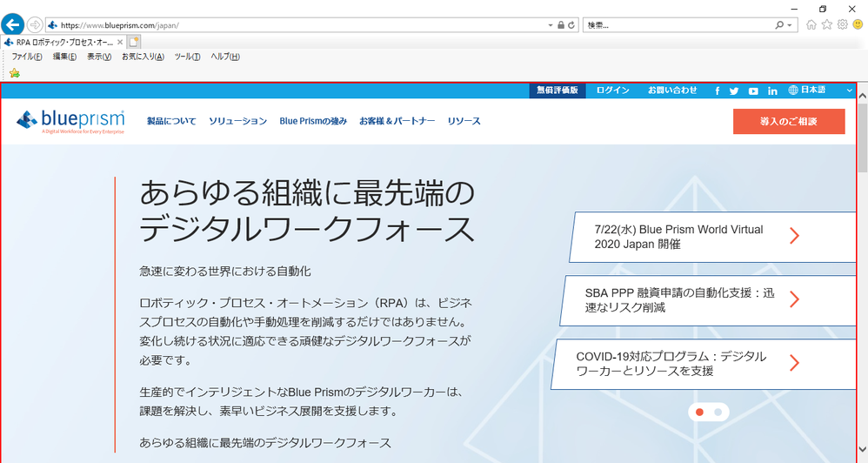The width and height of the screenshot is (868, 463).
Task: Open COVID-19対応プログラム card
Action: [703, 365]
